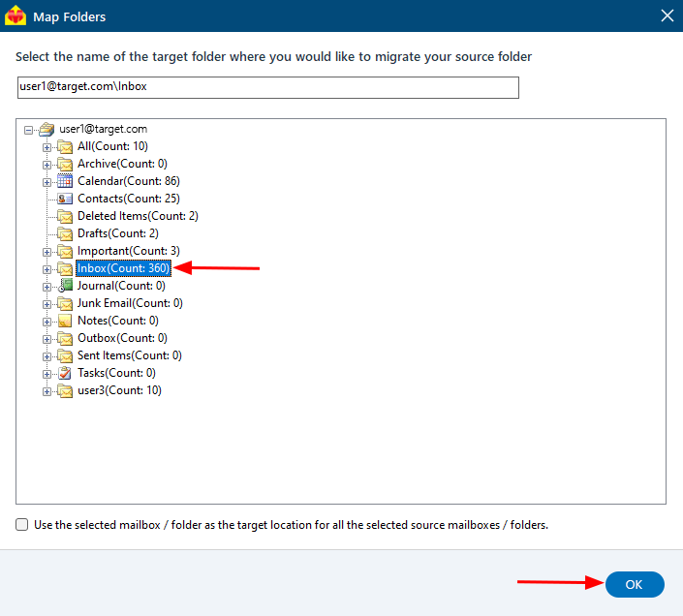Select Sent Items(Count: 0) folder
The height and width of the screenshot is (616, 683).
click(130, 355)
